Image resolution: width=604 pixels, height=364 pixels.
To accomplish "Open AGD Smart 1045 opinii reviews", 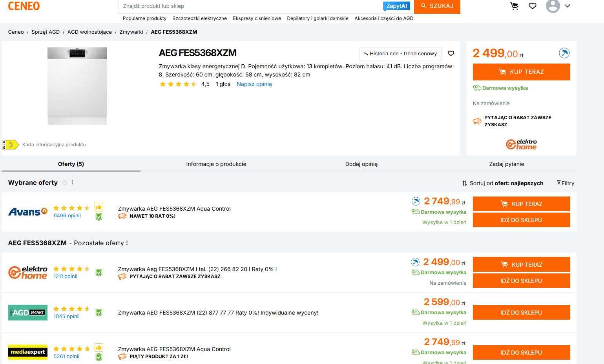I will 67,317.
